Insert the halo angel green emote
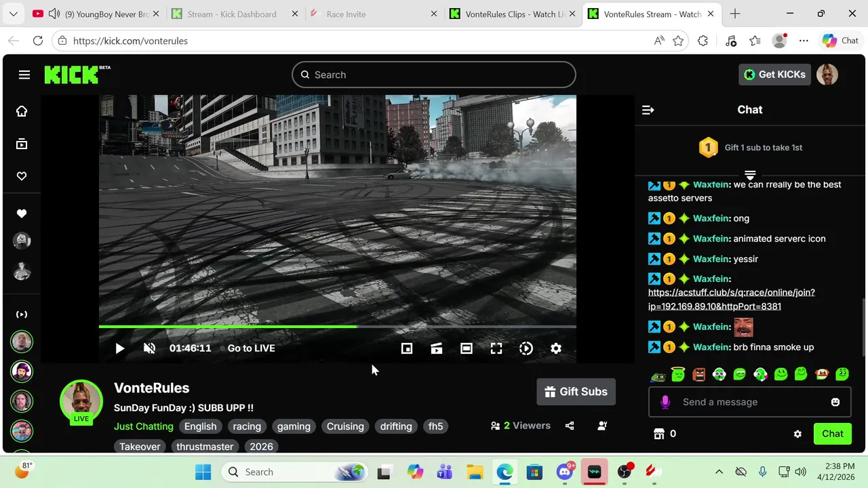This screenshot has height=488, width=868. 679,374
